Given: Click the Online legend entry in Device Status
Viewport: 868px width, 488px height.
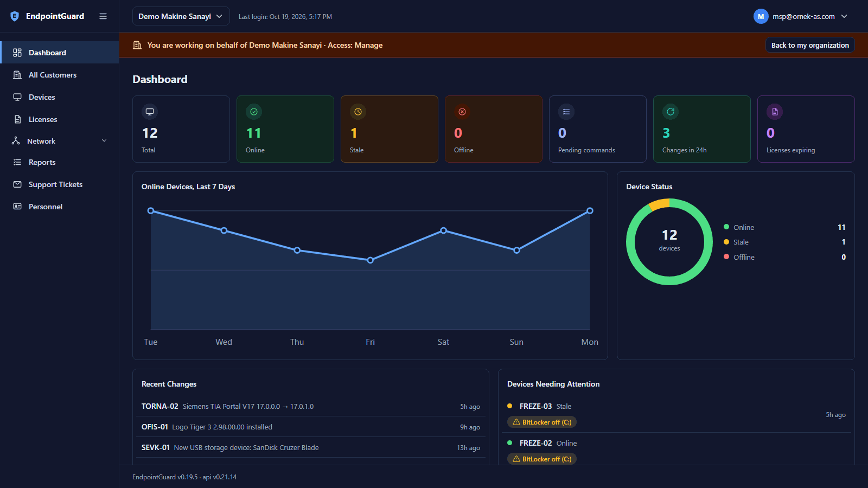Looking at the screenshot, I should (x=784, y=227).
